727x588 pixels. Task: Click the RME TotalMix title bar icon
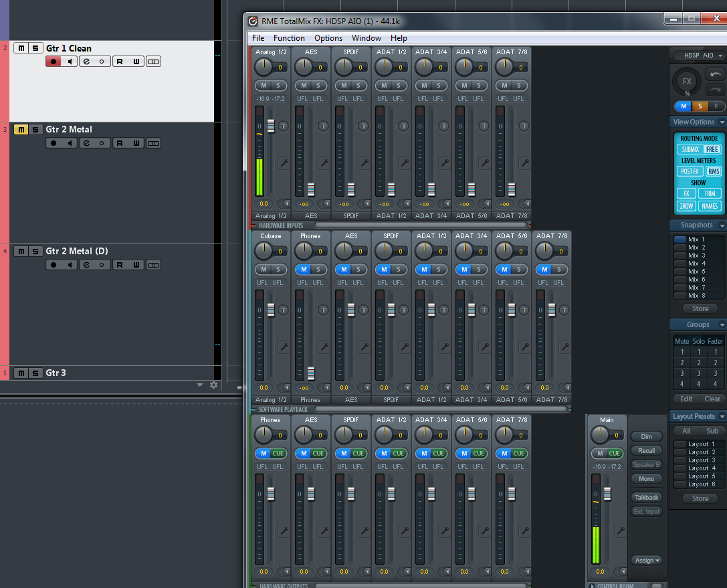coord(253,21)
